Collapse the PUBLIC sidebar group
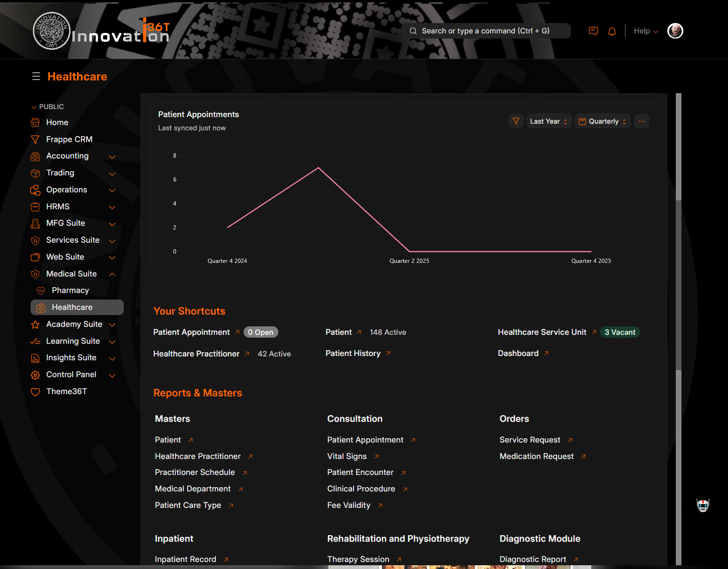 [x=34, y=107]
